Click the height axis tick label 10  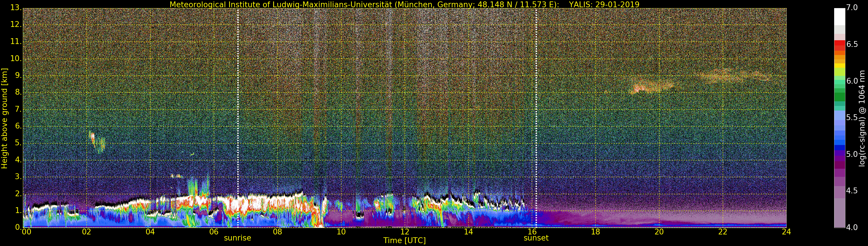16,58
